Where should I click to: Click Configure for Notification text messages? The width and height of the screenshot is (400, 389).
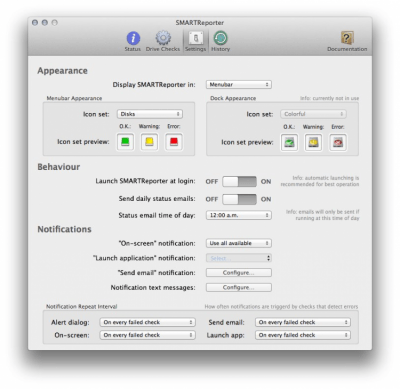click(x=239, y=287)
